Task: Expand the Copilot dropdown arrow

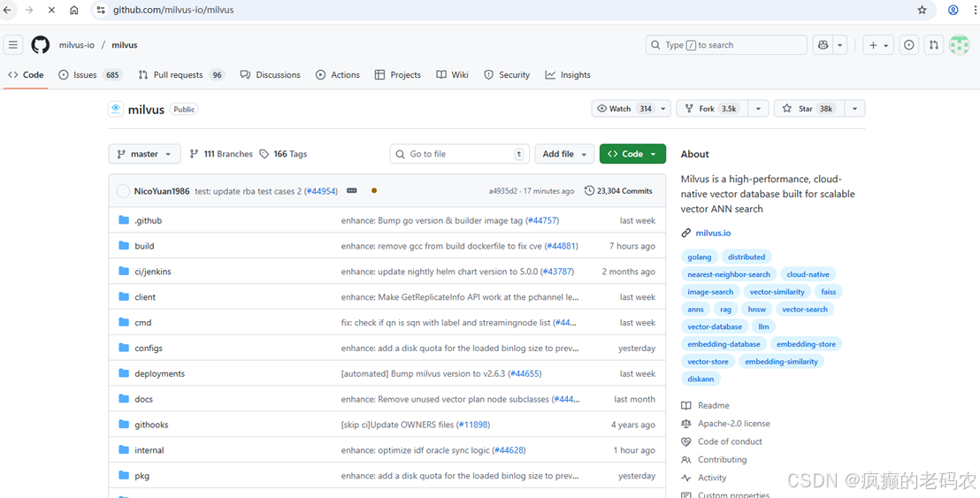Action: point(840,45)
